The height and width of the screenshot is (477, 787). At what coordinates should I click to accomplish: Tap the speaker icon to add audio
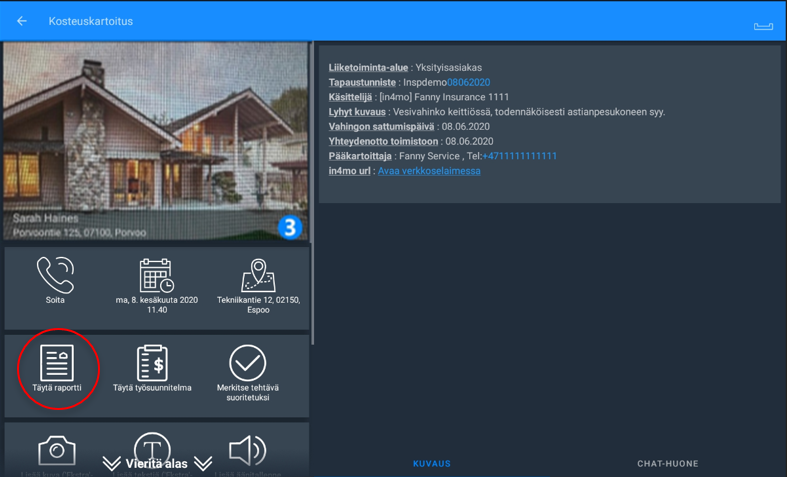[x=247, y=450]
